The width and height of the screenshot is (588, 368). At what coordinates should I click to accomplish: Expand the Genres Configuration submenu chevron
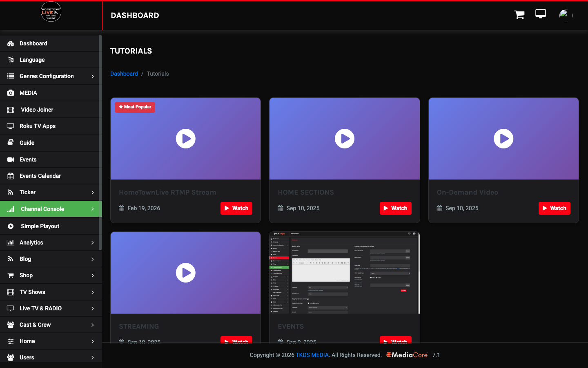93,76
